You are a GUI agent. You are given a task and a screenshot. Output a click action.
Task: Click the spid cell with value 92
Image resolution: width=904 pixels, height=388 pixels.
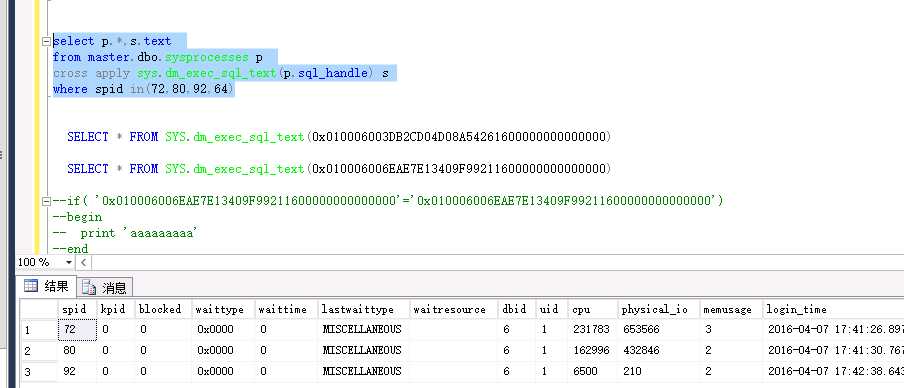click(x=77, y=371)
